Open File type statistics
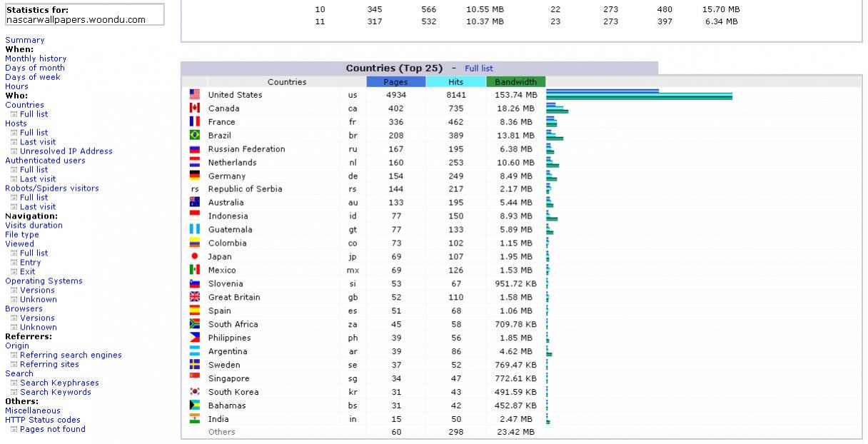Viewport: 868px width, 444px height. [22, 235]
